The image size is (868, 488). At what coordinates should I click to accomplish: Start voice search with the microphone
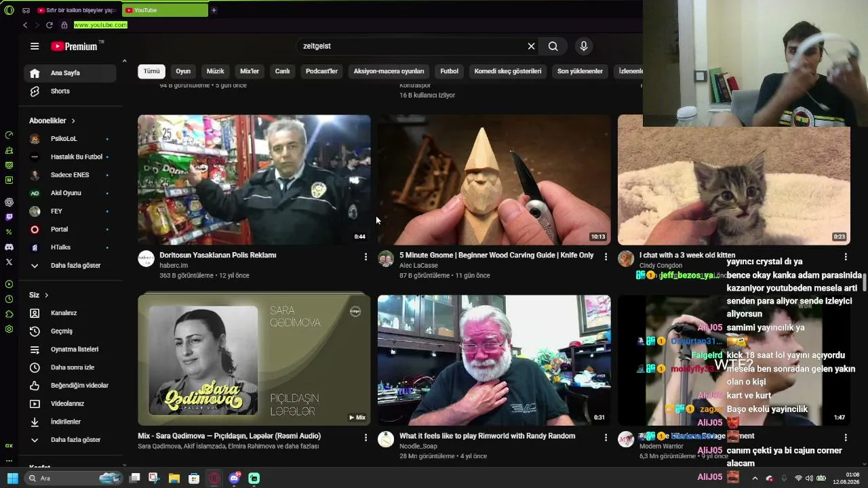click(x=584, y=46)
